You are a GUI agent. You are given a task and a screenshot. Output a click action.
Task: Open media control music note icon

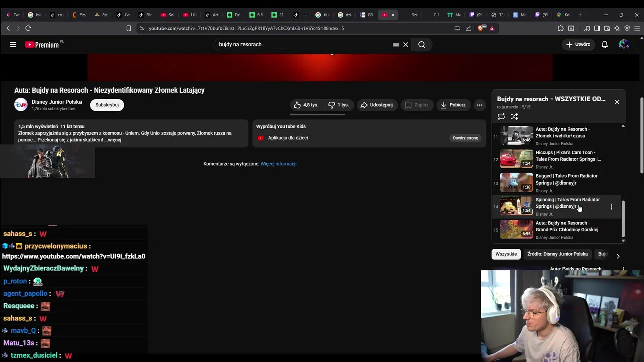pyautogui.click(x=587, y=28)
